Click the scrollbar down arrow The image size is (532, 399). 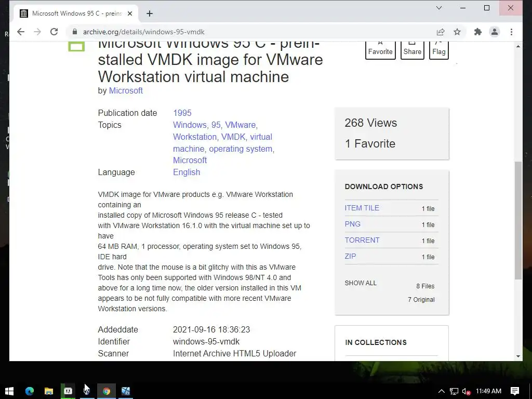tap(518, 356)
